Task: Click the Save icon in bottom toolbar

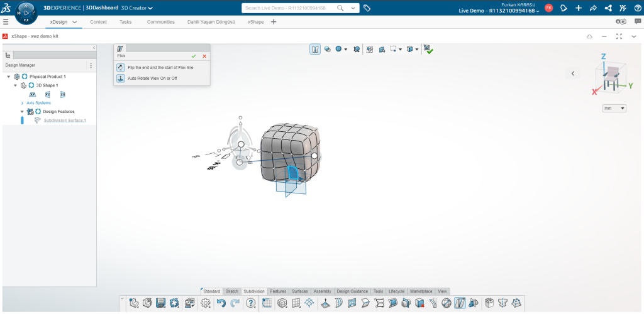Action: pyautogui.click(x=160, y=303)
